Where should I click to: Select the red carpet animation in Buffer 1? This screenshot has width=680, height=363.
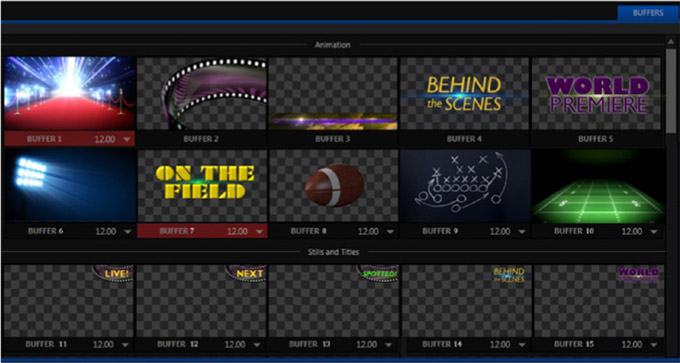point(69,93)
